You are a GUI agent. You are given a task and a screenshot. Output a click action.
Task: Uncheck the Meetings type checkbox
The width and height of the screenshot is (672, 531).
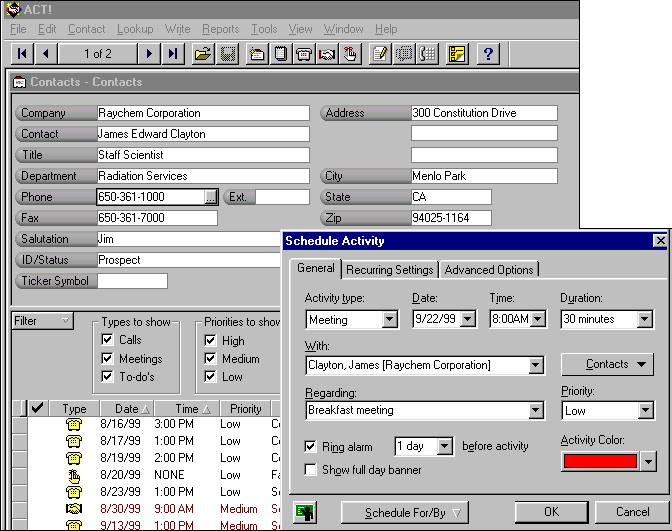point(107,358)
